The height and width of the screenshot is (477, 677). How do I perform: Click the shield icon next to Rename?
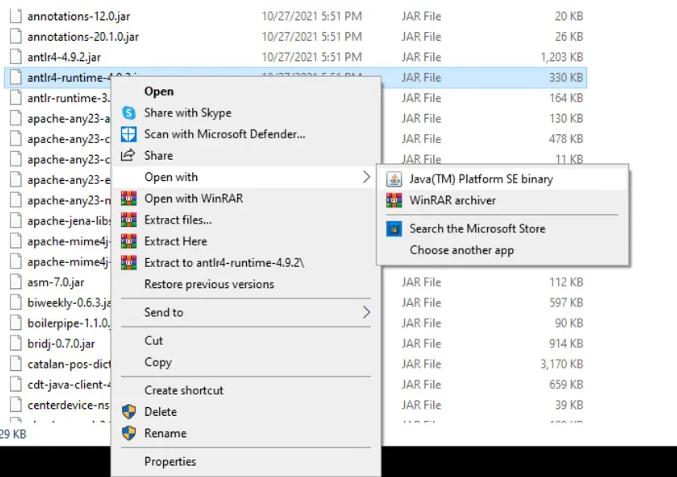[129, 433]
